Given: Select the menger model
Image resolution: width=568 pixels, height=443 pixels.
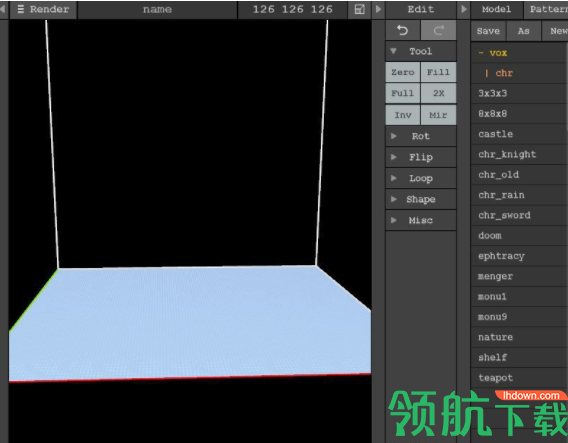Looking at the screenshot, I should 518,276.
